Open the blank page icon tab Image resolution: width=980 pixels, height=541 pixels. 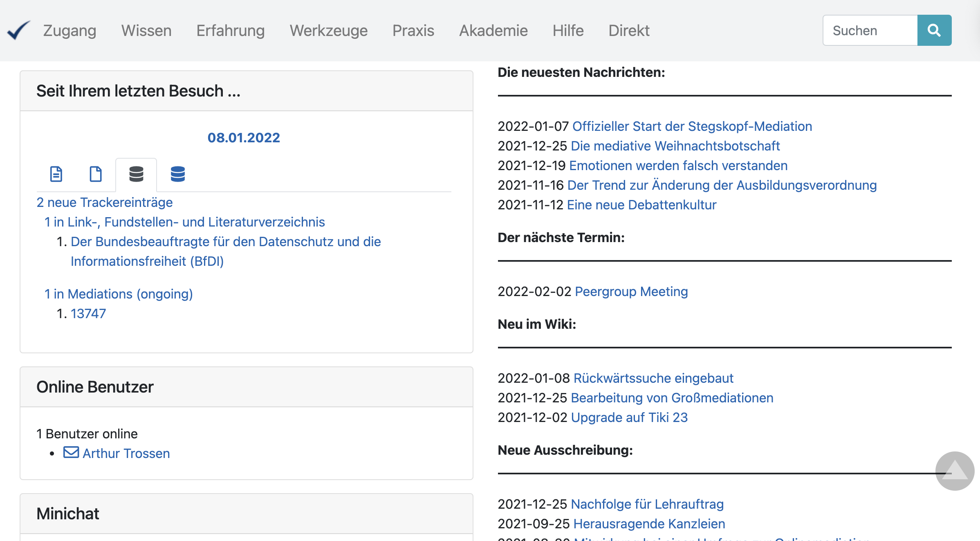(96, 174)
